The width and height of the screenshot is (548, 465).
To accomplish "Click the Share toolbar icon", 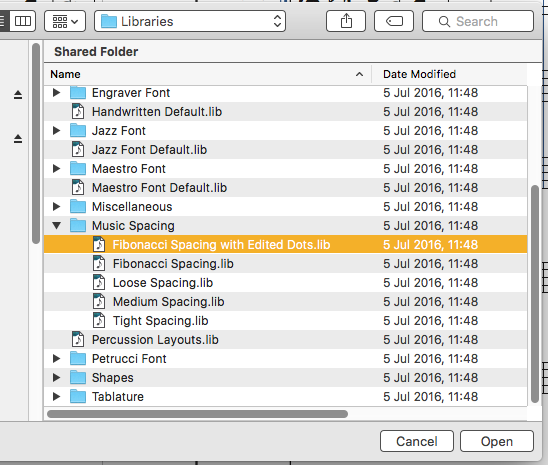I will click(346, 21).
